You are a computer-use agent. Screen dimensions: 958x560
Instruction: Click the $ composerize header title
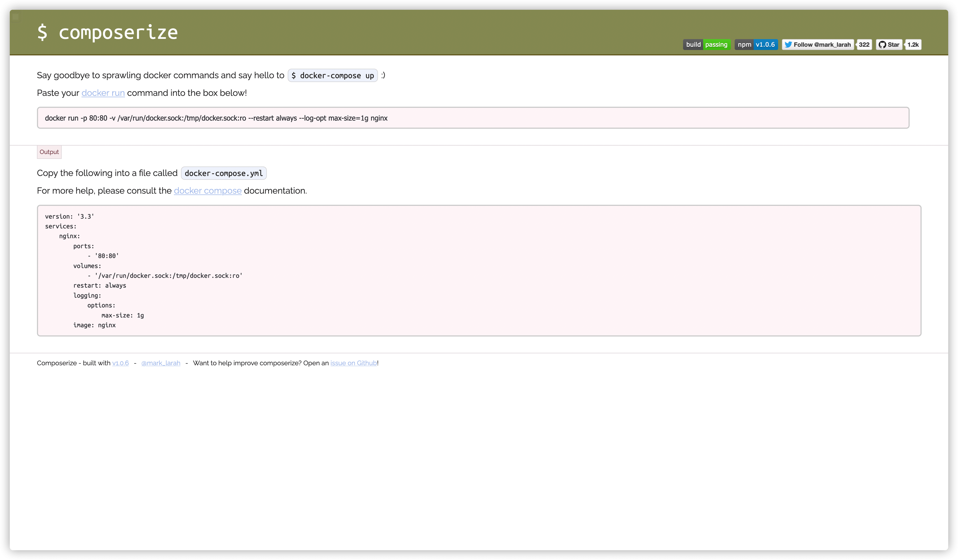107,32
